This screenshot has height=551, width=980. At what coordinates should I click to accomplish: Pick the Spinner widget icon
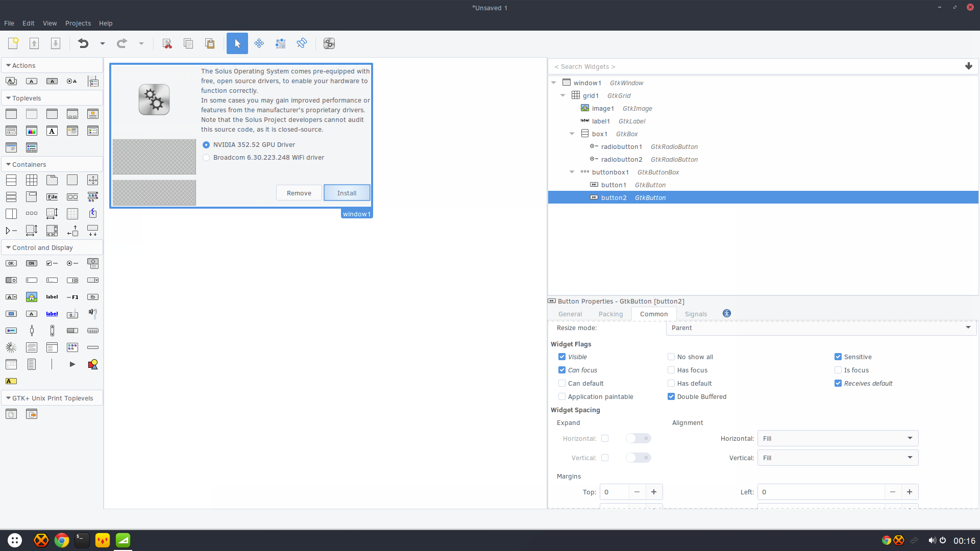click(11, 347)
